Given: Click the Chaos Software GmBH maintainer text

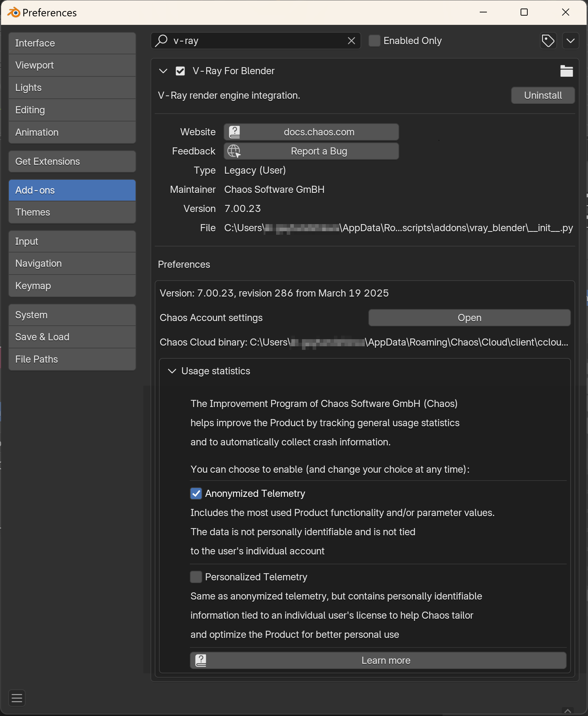Looking at the screenshot, I should (274, 190).
